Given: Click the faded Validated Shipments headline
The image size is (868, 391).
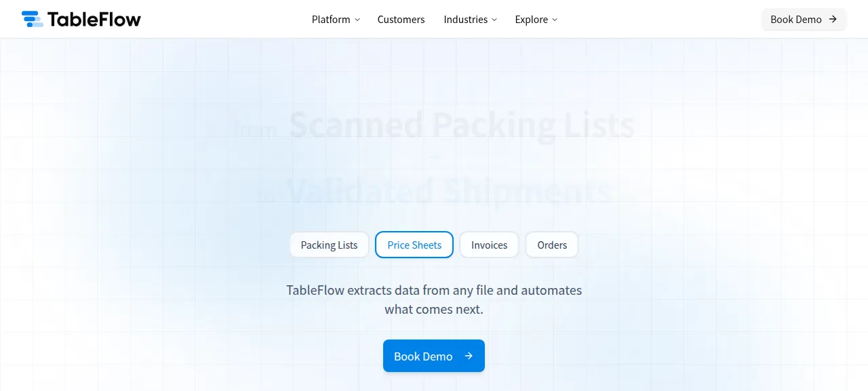Looking at the screenshot, I should click(449, 191).
